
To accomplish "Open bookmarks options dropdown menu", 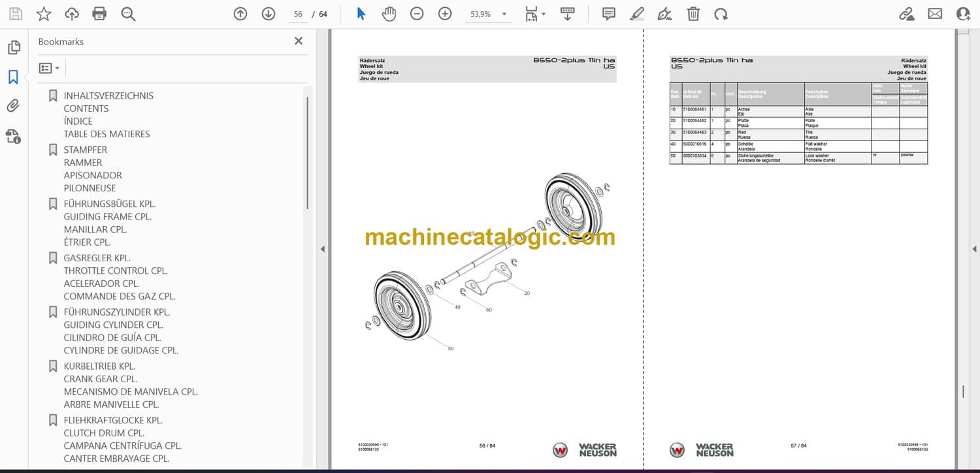I will pyautogui.click(x=49, y=68).
